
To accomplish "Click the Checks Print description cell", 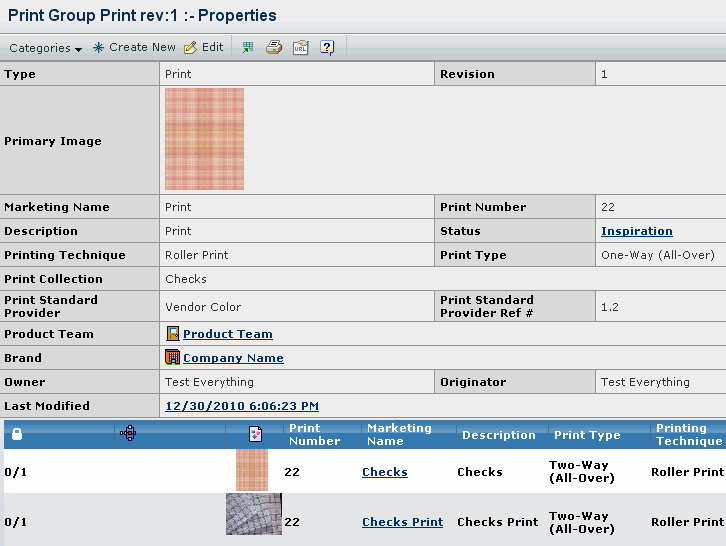I will click(498, 522).
